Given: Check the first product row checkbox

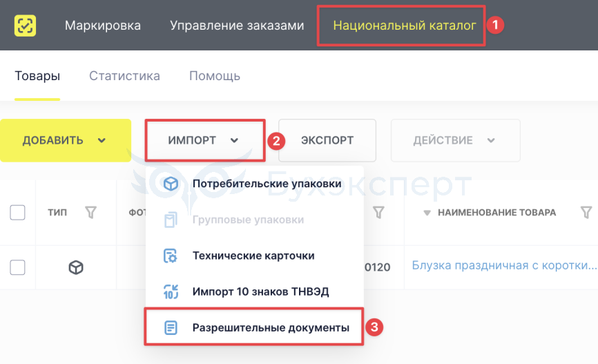Looking at the screenshot, I should [x=17, y=267].
